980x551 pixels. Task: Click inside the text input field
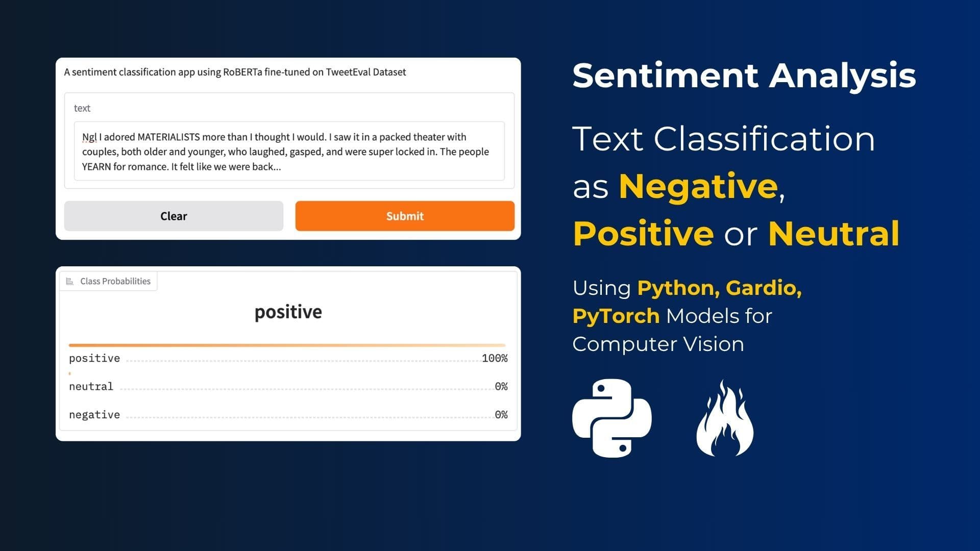click(288, 152)
